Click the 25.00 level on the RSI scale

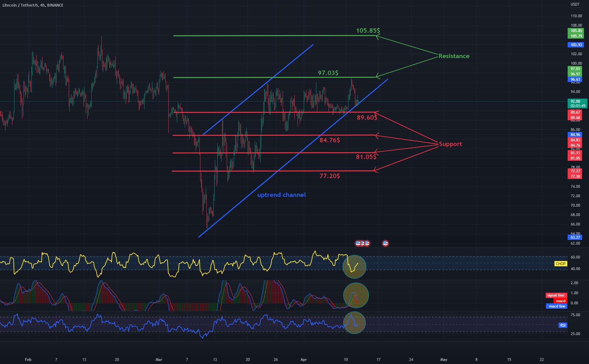pos(575,334)
